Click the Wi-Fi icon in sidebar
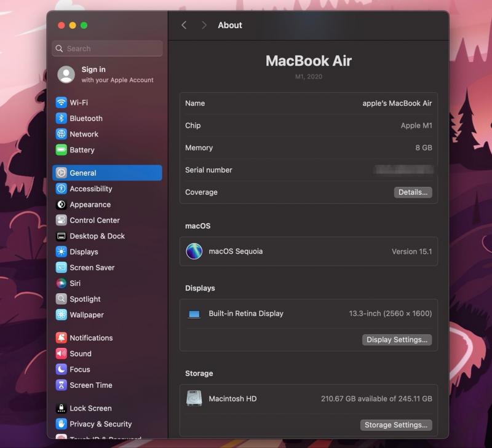492x448 pixels. 61,103
